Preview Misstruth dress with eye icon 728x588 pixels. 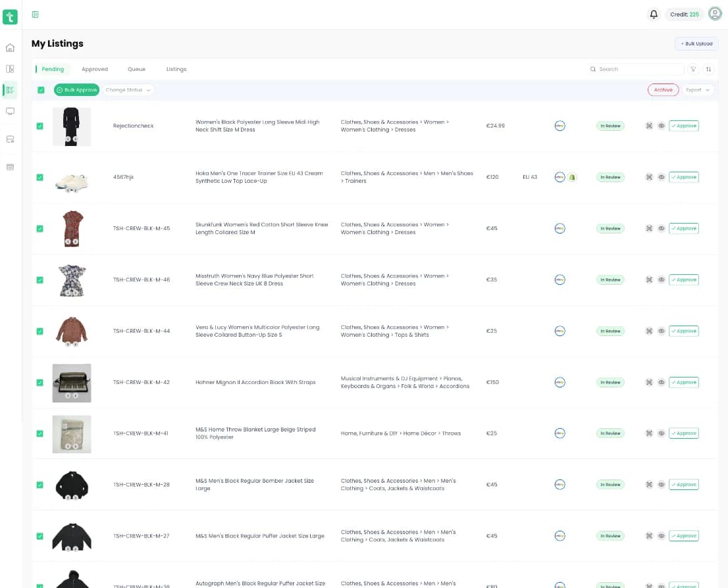(662, 280)
